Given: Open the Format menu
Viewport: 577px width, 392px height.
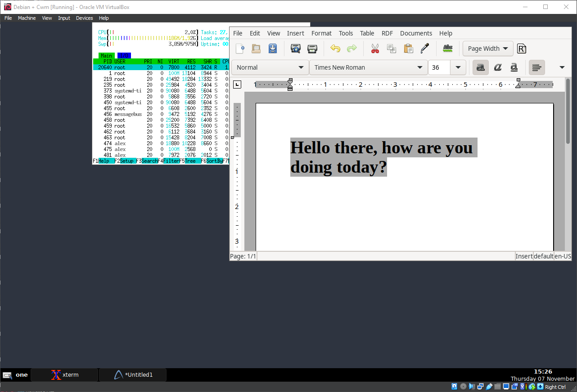Looking at the screenshot, I should [321, 33].
